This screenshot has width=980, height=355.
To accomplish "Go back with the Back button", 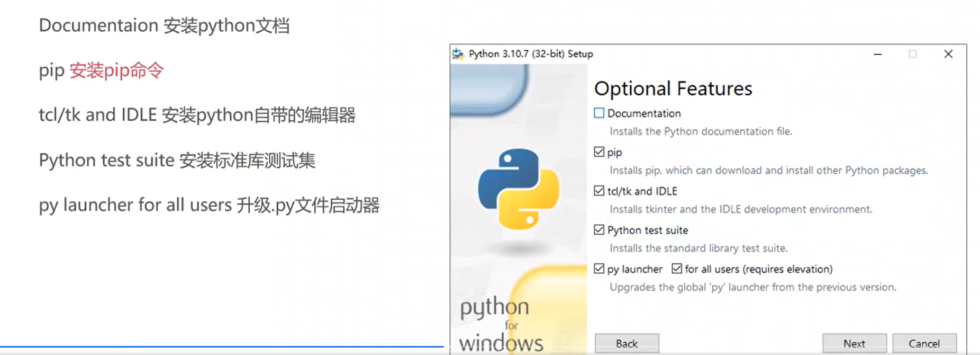I will [627, 343].
